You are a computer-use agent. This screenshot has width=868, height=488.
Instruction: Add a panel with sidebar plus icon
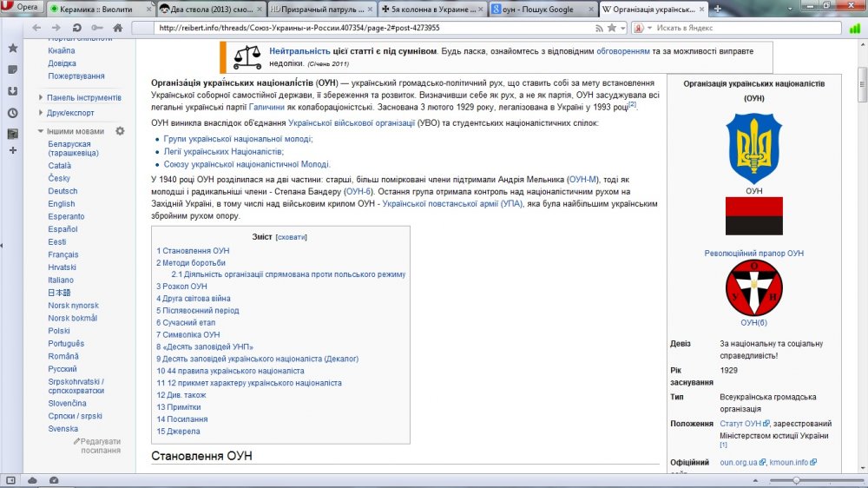13,150
